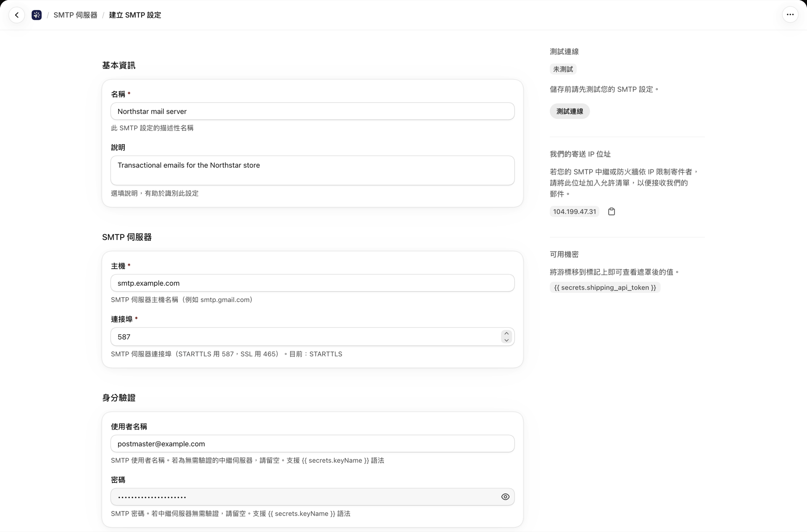Click the back arrow button
The height and width of the screenshot is (532, 807).
click(17, 15)
